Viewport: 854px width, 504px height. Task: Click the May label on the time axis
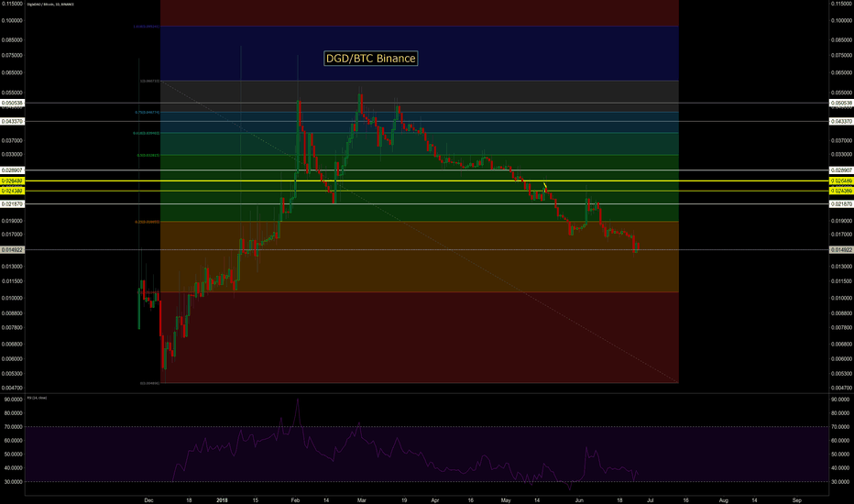pos(506,500)
